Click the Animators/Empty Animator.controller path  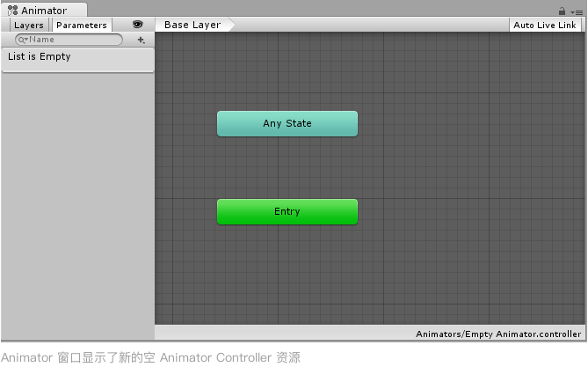click(x=498, y=334)
